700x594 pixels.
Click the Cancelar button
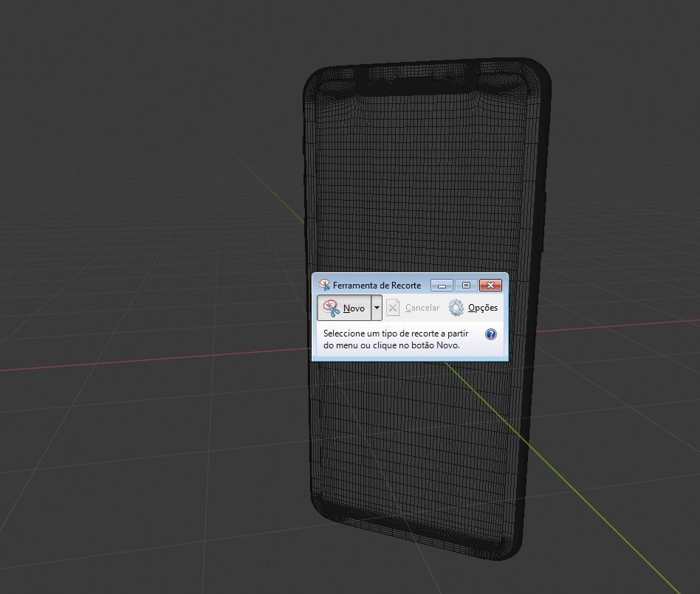tap(413, 308)
